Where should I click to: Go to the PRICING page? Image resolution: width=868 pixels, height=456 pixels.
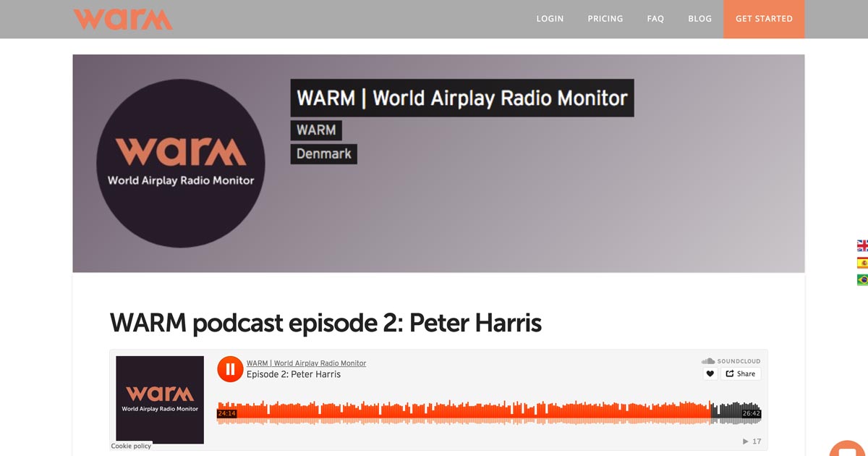pos(605,19)
